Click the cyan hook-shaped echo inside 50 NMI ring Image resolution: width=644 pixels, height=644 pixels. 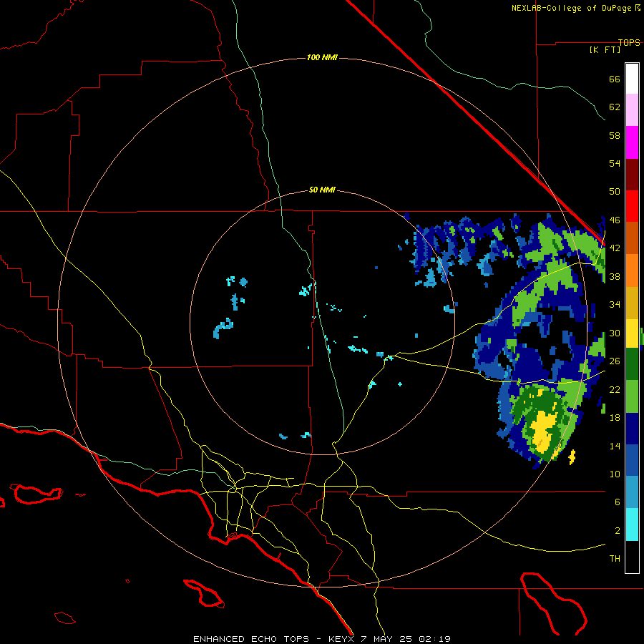223,328
